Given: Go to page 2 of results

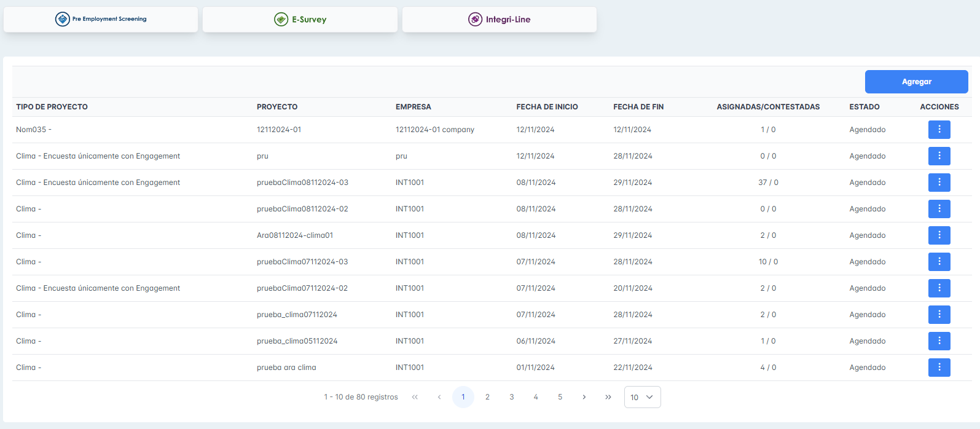Looking at the screenshot, I should [487, 397].
